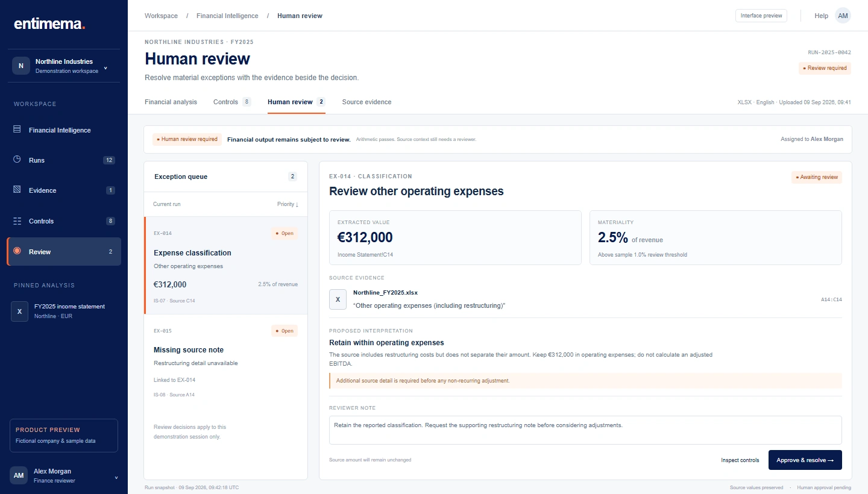Click Approve & resolve button

tap(805, 460)
